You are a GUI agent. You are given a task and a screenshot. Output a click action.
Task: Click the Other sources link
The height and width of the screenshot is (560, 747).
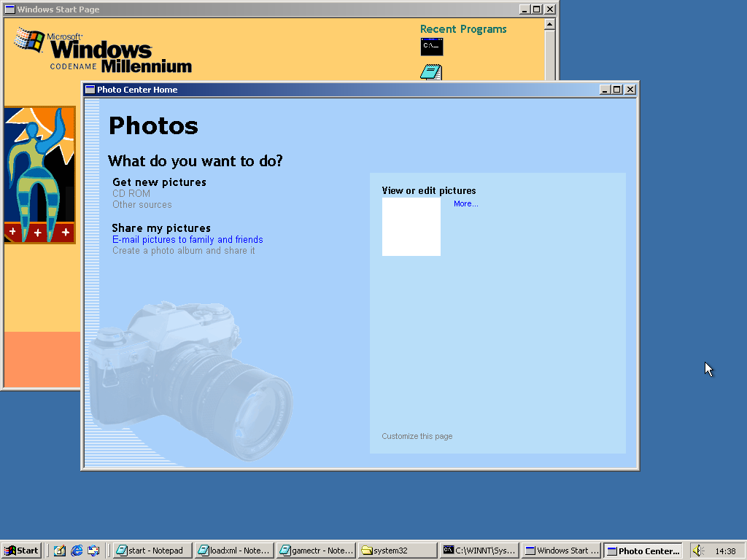pos(142,205)
